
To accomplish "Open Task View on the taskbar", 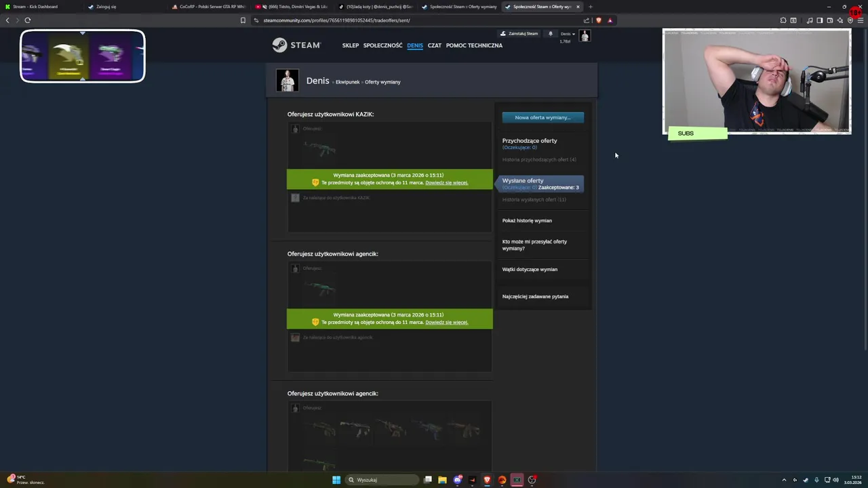I will [x=428, y=480].
